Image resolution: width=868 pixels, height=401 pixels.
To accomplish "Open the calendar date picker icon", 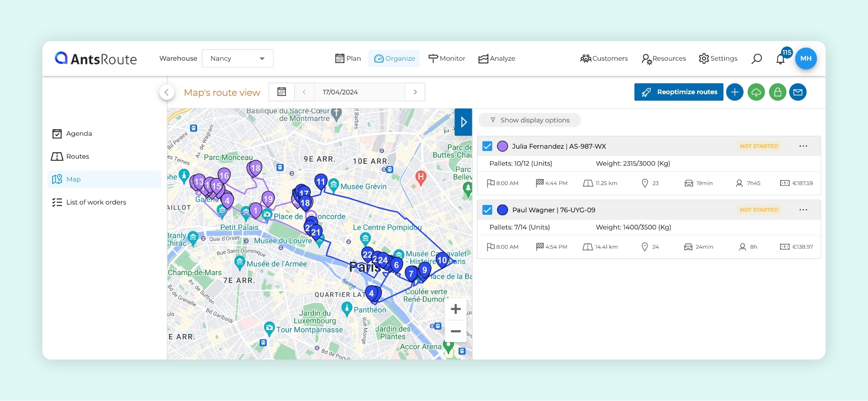I will click(x=281, y=92).
